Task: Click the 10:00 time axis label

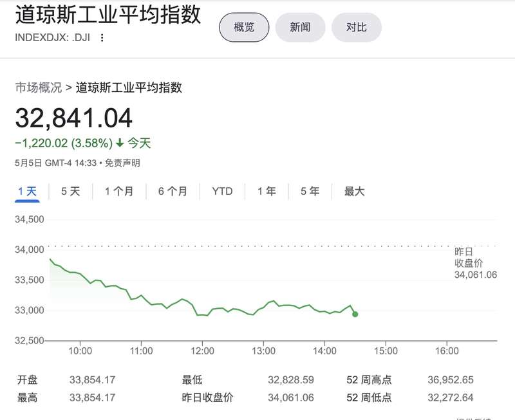Action: click(x=80, y=351)
